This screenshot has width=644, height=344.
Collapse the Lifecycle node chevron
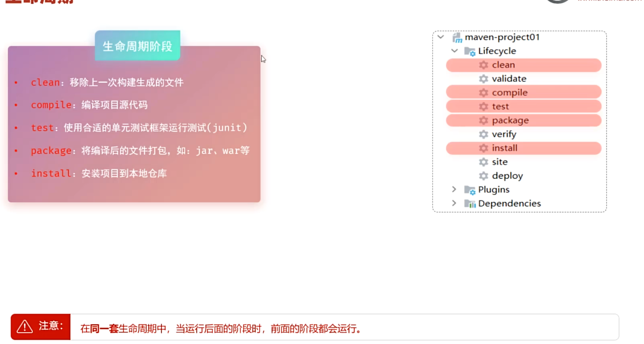(x=454, y=51)
